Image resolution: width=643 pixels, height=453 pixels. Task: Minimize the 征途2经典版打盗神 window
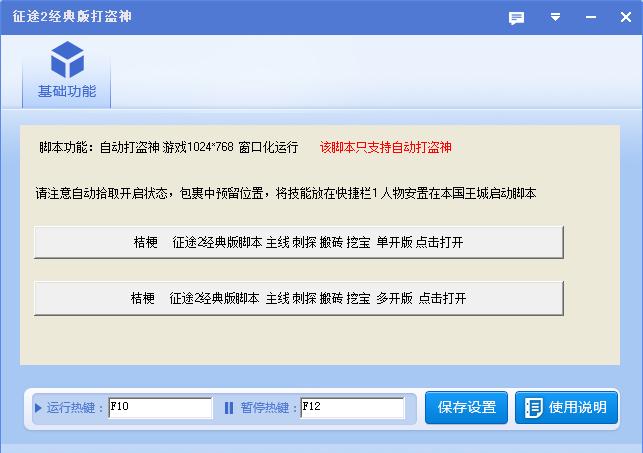click(591, 17)
